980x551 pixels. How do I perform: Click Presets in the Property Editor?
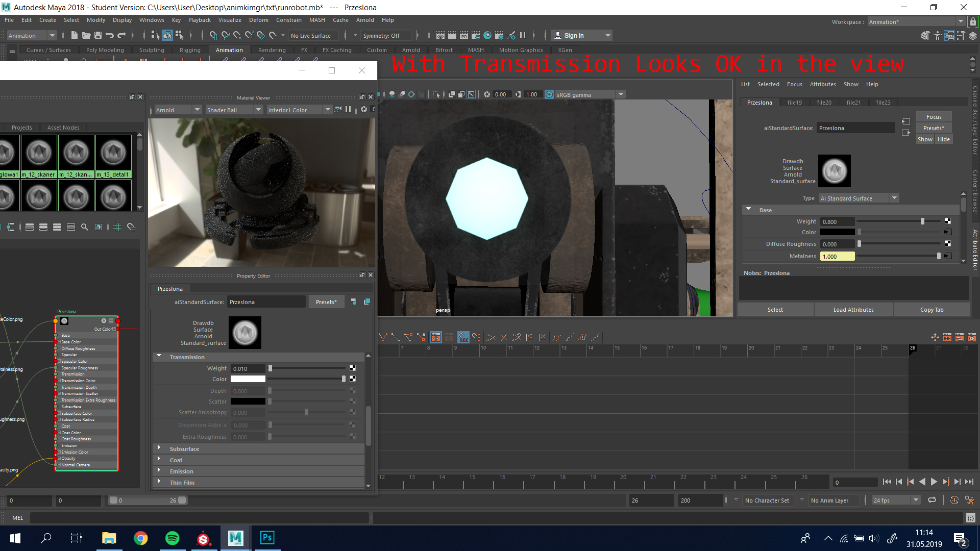point(326,302)
